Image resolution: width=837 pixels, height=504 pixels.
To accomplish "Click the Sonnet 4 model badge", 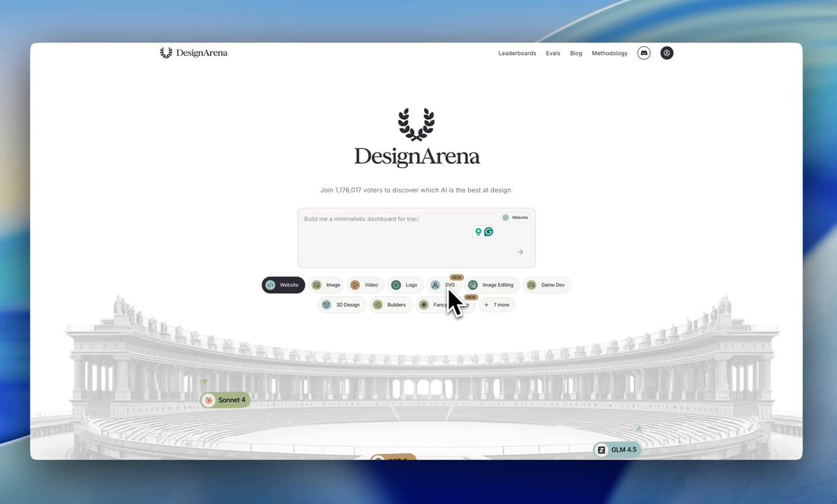I will pos(225,400).
